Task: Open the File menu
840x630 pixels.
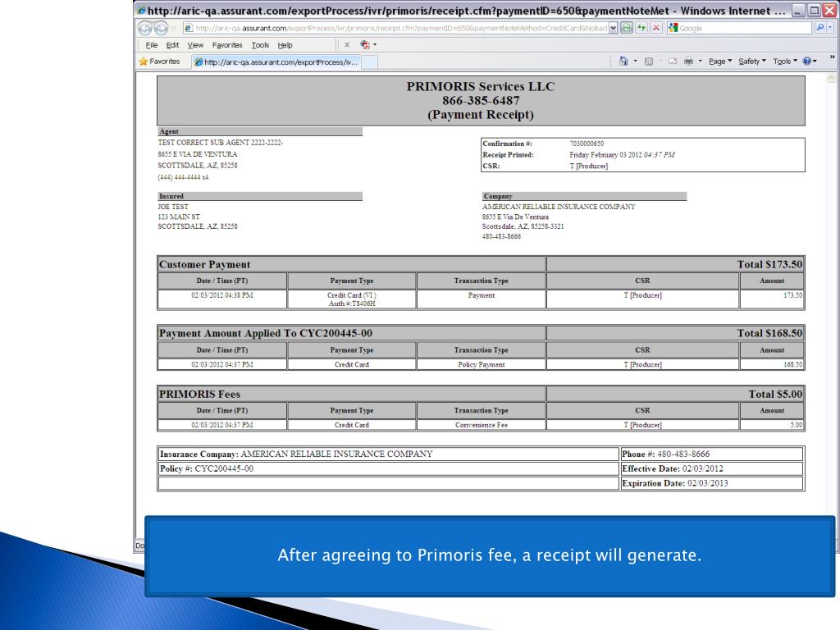Action: [x=152, y=45]
